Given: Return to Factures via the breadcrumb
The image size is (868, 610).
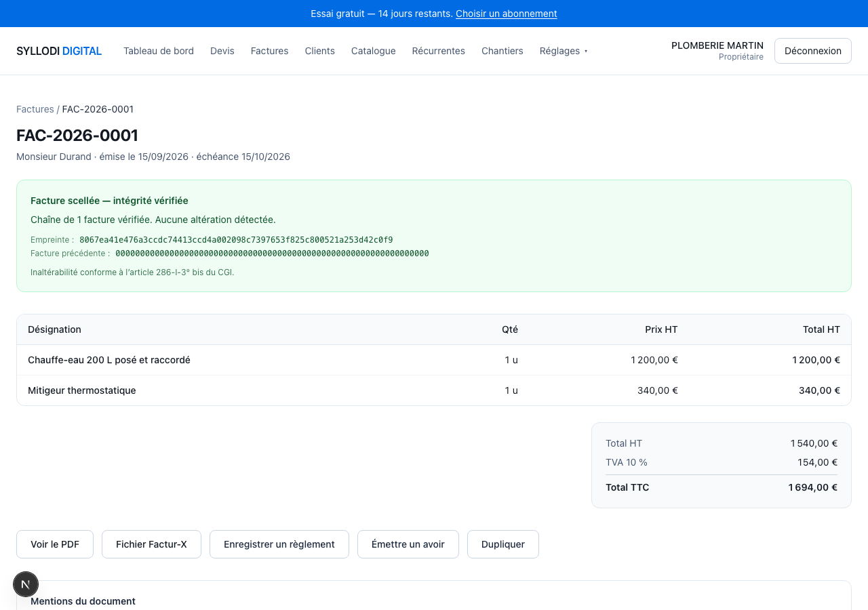Looking at the screenshot, I should tap(35, 109).
